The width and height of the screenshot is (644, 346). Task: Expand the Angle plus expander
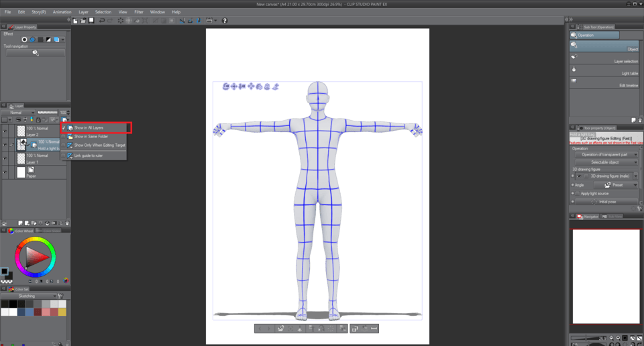572,185
